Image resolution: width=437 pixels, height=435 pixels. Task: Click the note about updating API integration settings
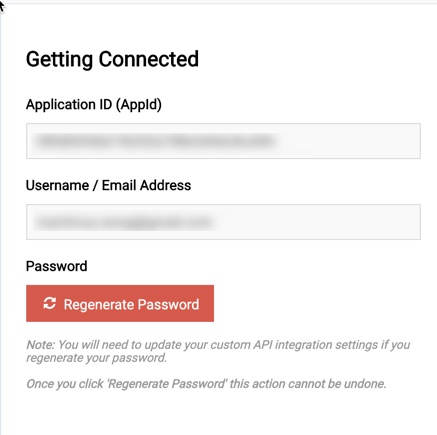pyautogui.click(x=218, y=351)
